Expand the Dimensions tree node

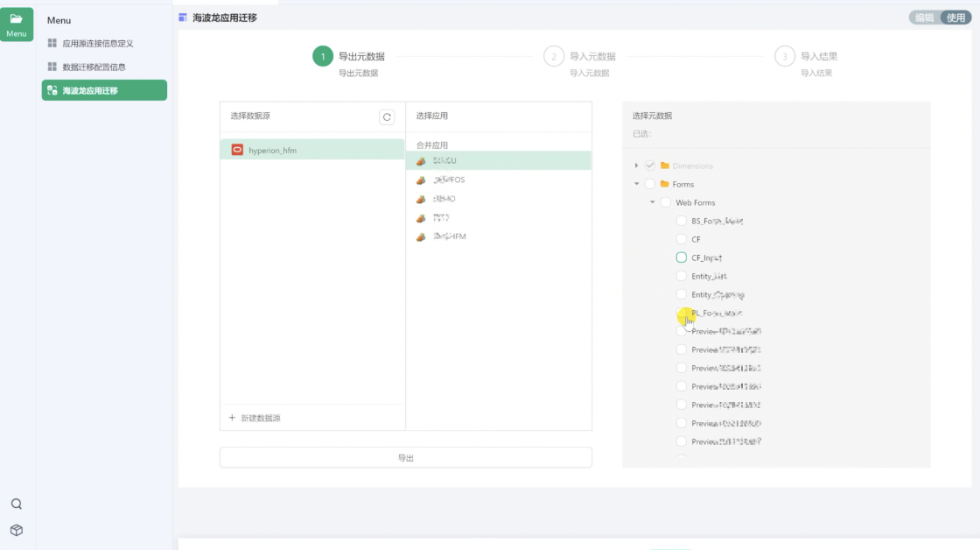pyautogui.click(x=636, y=166)
